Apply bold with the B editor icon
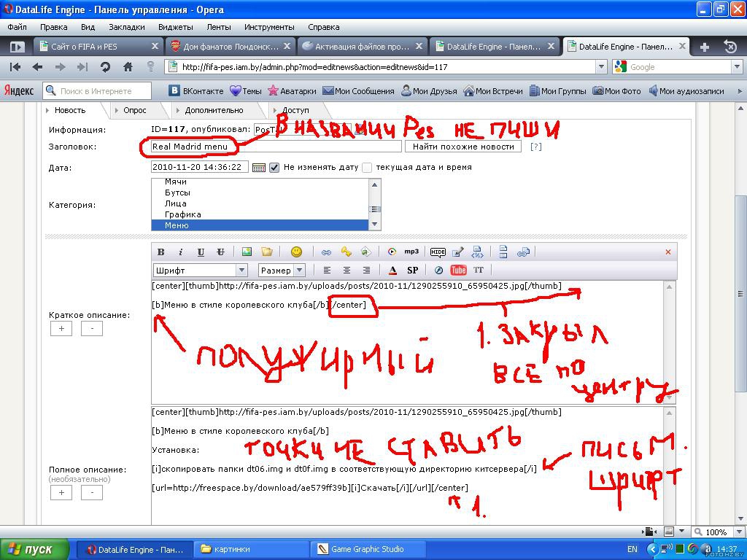Viewport: 747px width, 560px height. (161, 252)
